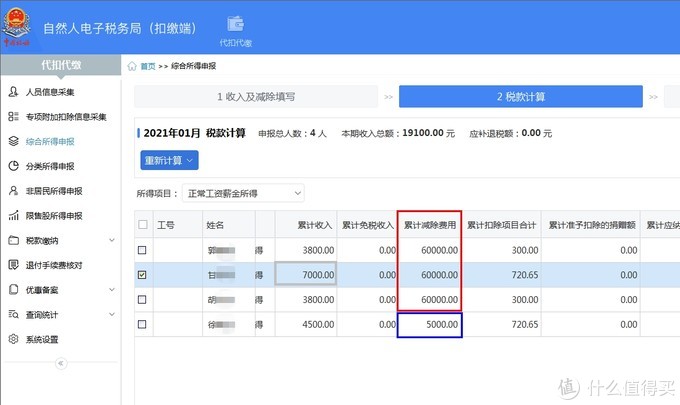Click the 本期收入总额 19100.00 元 text

[398, 133]
